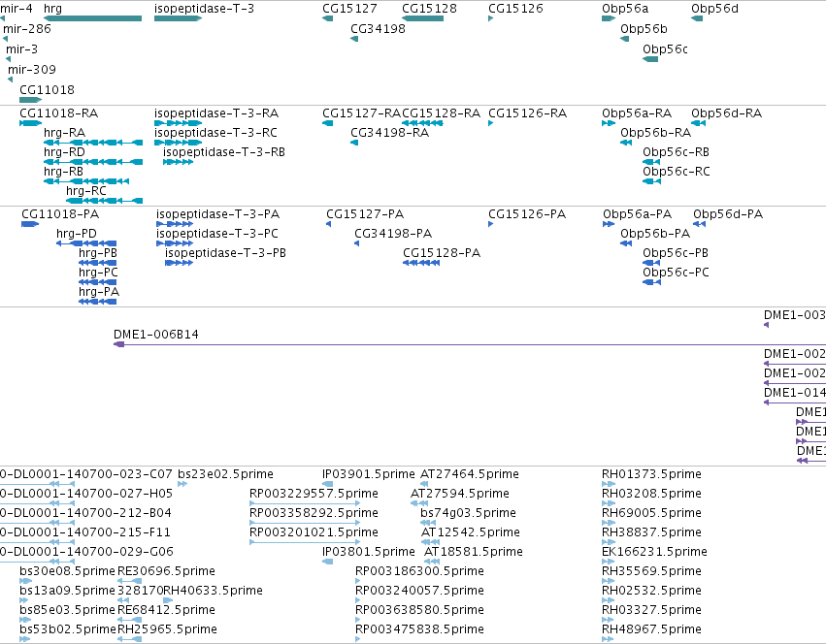The image size is (826, 644).
Task: Select the bs30e08.5prime EST label
Action: click(x=67, y=571)
